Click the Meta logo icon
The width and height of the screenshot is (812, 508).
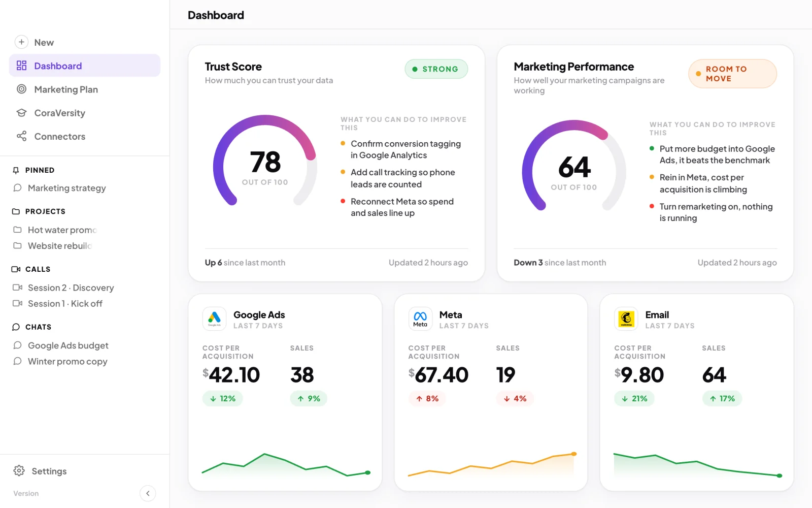coord(420,319)
